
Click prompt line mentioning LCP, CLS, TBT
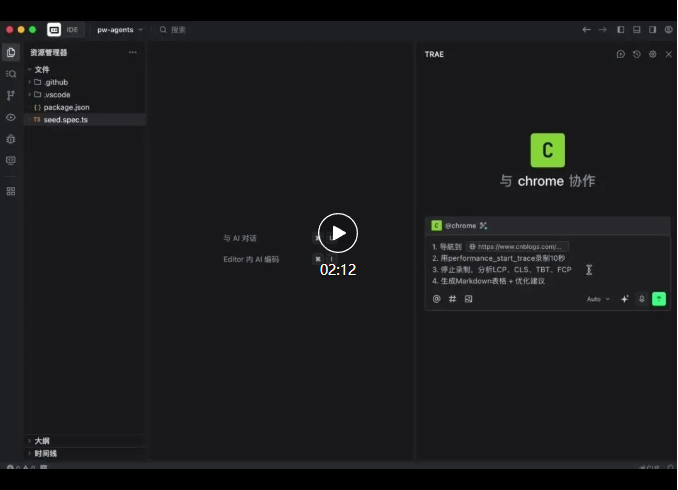coord(502,269)
